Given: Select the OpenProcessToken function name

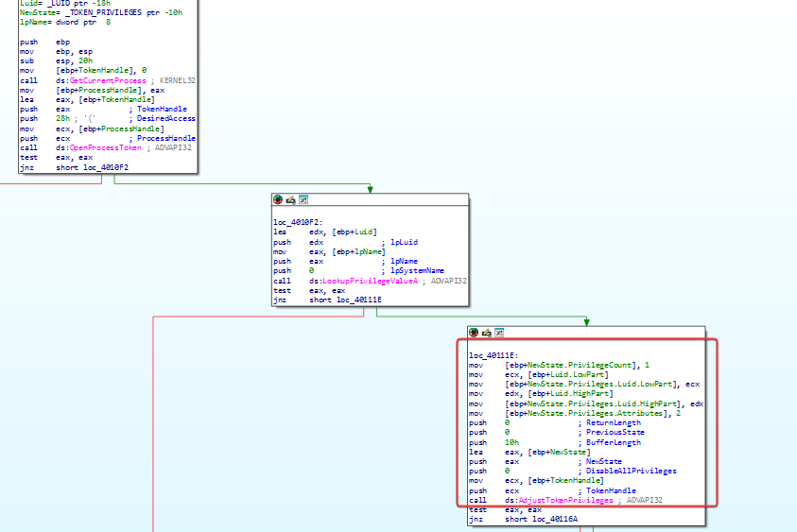Looking at the screenshot, I should click(x=105, y=147).
